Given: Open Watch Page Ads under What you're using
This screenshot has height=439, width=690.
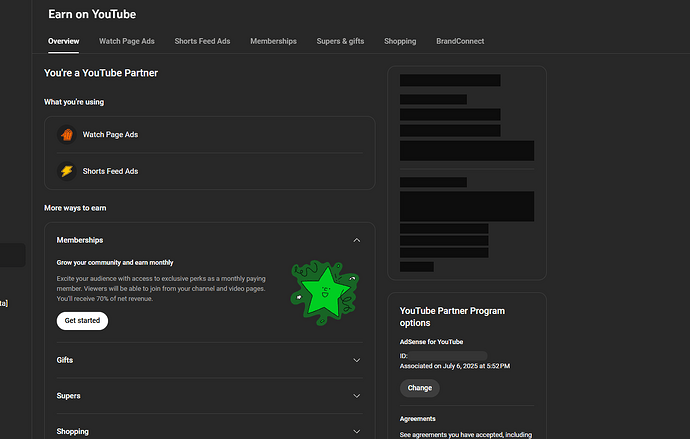Looking at the screenshot, I should tap(110, 134).
